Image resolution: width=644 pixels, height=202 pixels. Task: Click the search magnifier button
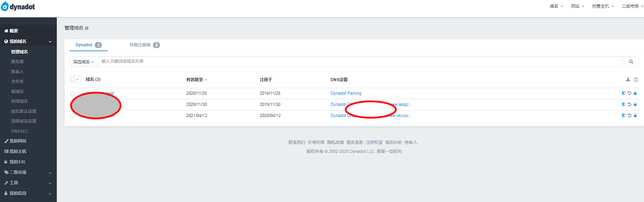coord(631,62)
